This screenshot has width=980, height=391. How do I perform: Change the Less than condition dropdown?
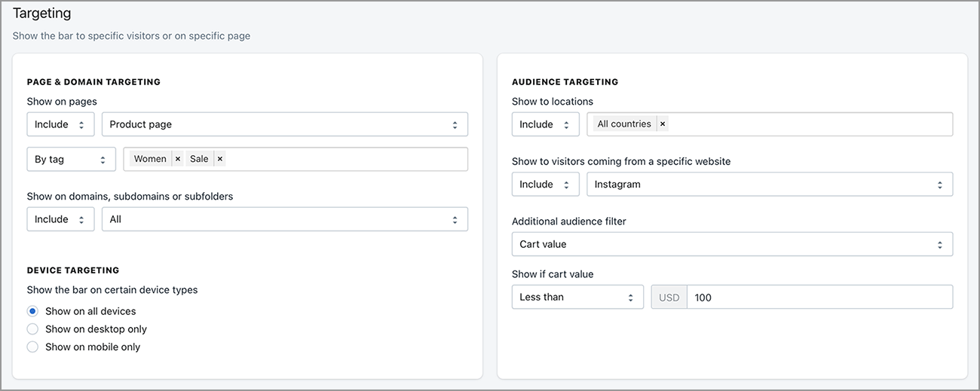pos(577,297)
